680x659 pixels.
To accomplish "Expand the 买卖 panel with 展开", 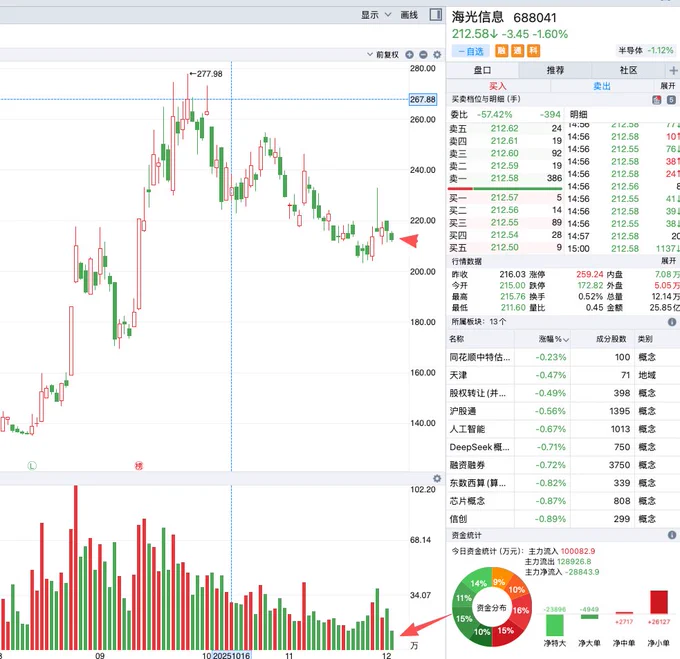I will (x=668, y=86).
